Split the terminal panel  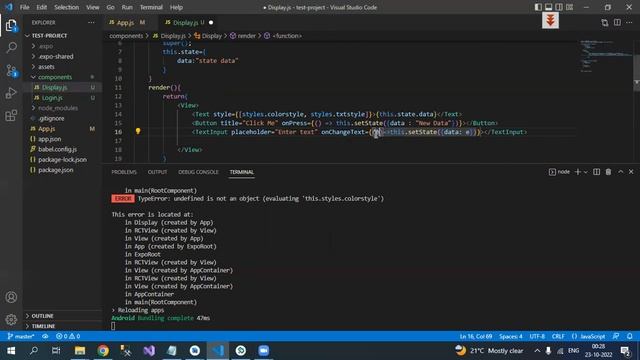point(596,172)
